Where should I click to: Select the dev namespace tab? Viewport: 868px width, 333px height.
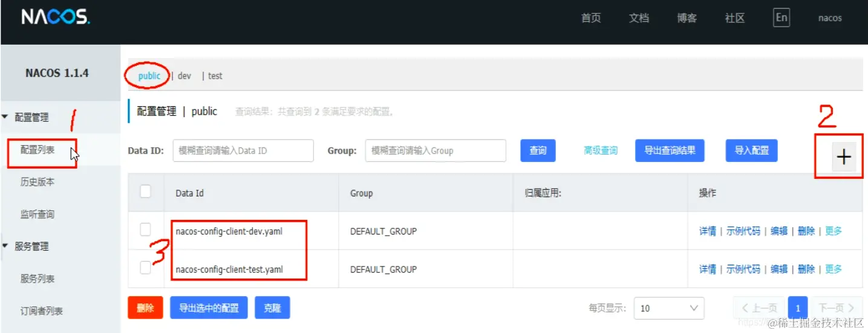184,76
